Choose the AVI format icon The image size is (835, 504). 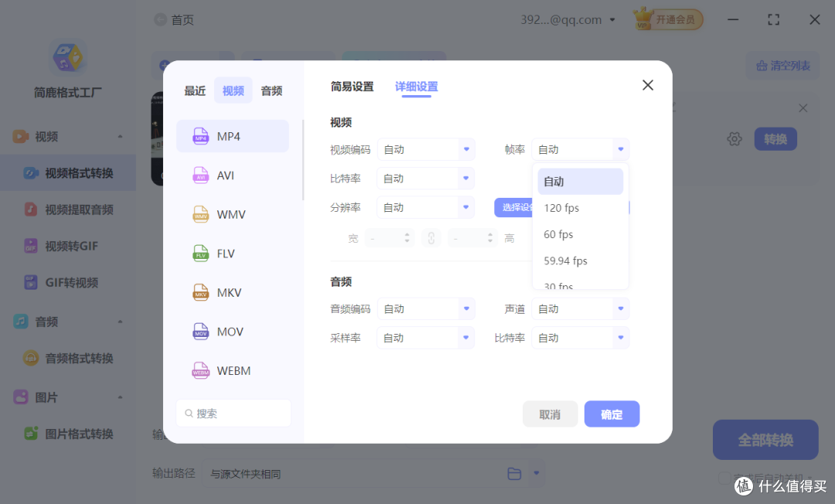tap(201, 175)
